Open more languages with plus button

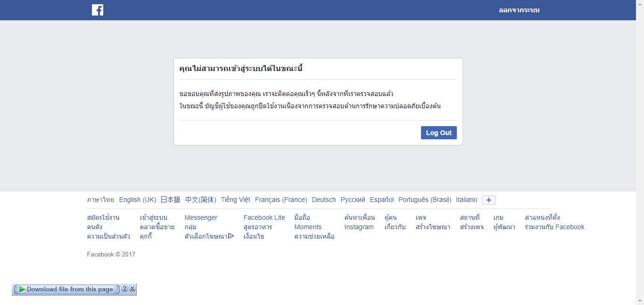point(489,200)
